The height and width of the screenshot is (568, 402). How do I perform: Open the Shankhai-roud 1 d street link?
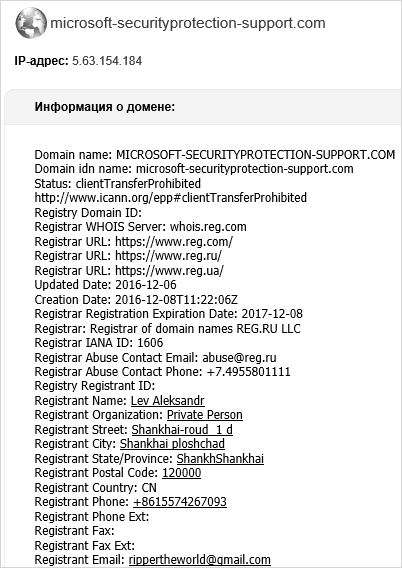point(182,429)
